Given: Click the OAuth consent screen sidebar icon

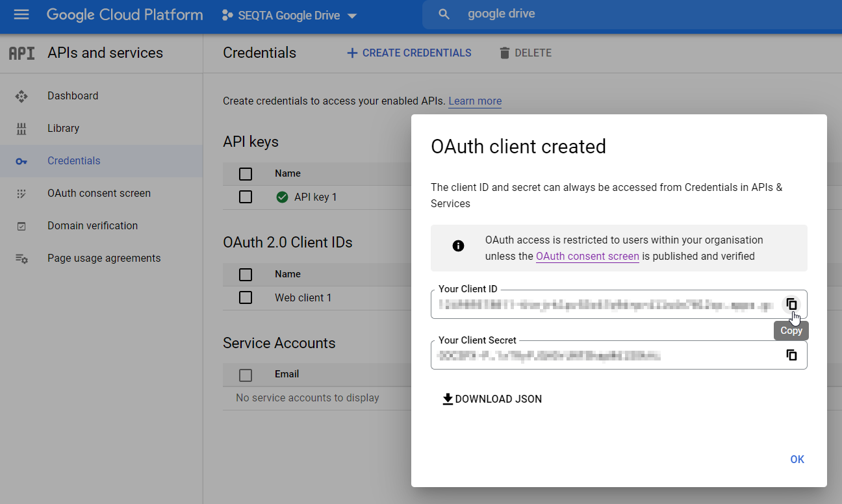Looking at the screenshot, I should pyautogui.click(x=21, y=194).
